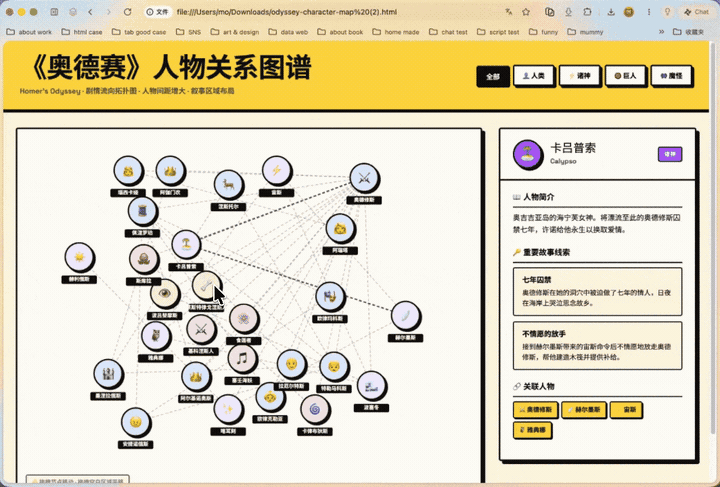Open the 'art & design' bookmarks folder
Viewport: 720px width, 487px height.
pyautogui.click(x=235, y=32)
